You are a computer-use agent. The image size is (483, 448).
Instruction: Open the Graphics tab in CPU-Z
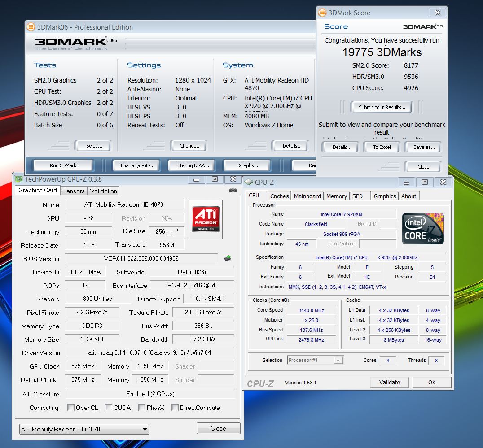pyautogui.click(x=385, y=196)
